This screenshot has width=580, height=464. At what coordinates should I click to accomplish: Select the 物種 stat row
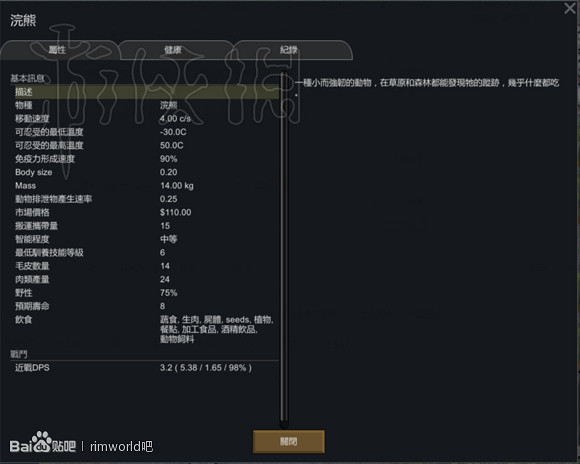point(145,105)
